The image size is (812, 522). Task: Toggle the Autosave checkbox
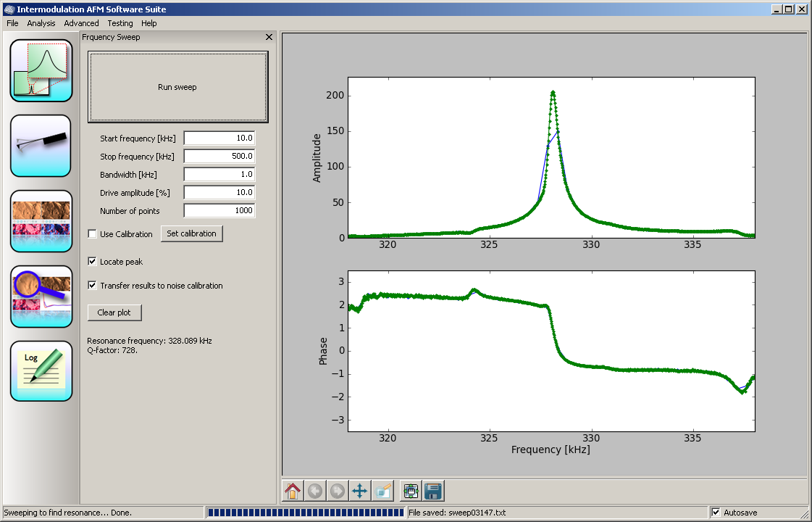click(x=716, y=513)
